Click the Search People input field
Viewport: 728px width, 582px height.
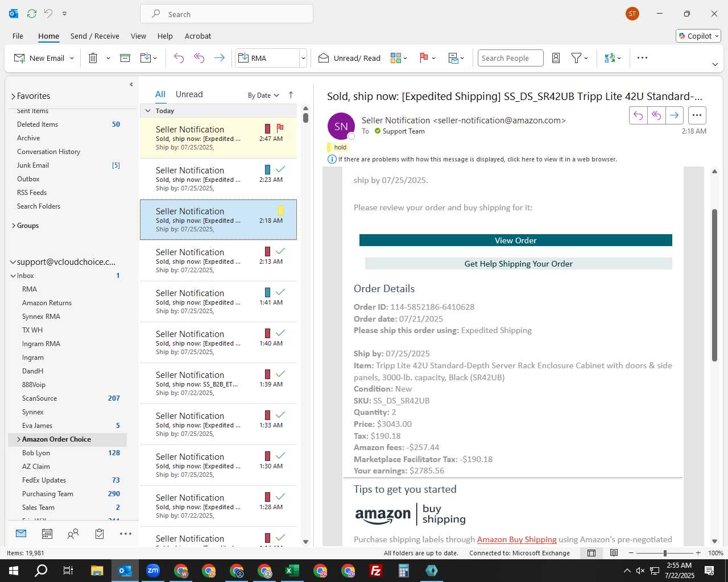pyautogui.click(x=510, y=58)
